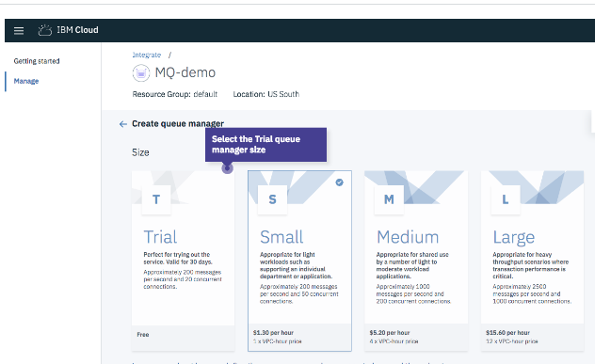595x364 pixels.
Task: Select the Large size card
Action: coord(532,261)
